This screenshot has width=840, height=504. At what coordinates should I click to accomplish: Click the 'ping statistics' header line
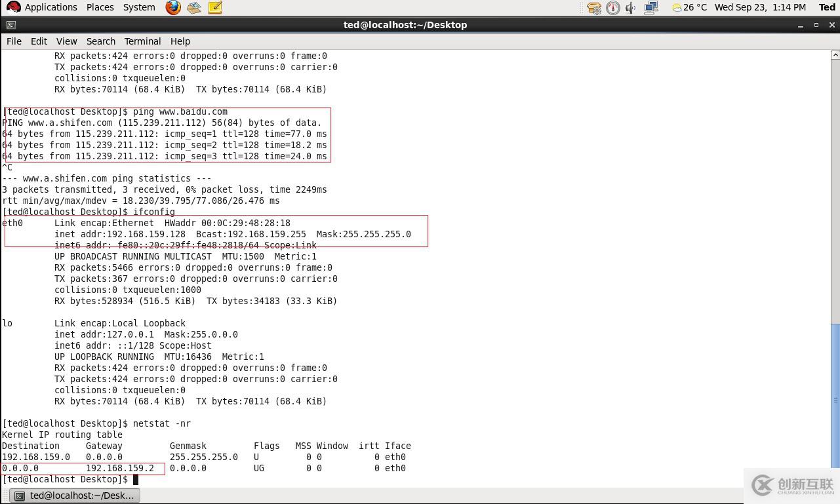point(107,178)
